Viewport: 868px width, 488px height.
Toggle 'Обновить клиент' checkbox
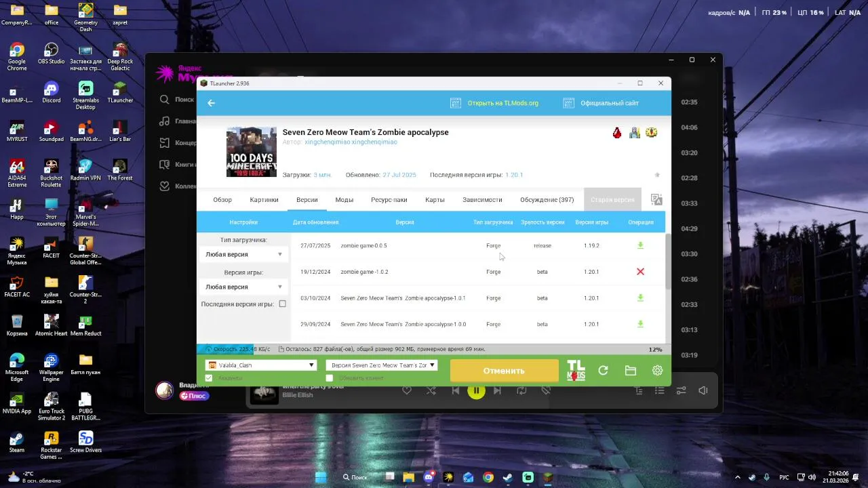[x=330, y=378]
